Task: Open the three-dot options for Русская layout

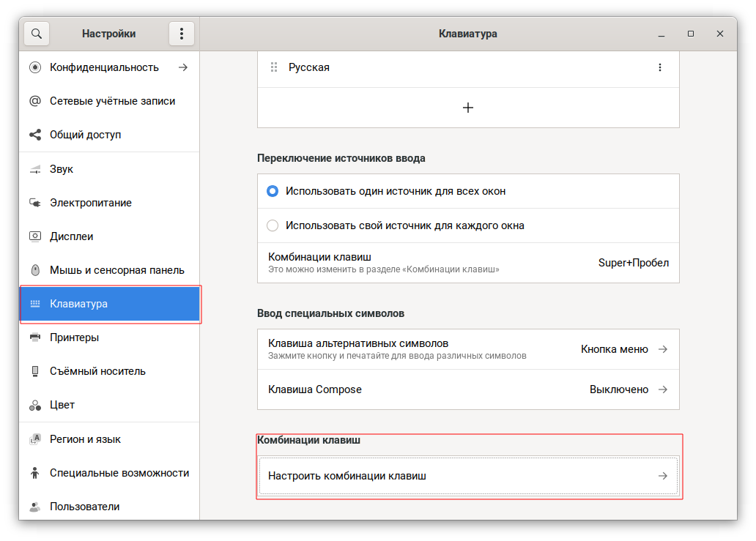Action: click(x=659, y=67)
